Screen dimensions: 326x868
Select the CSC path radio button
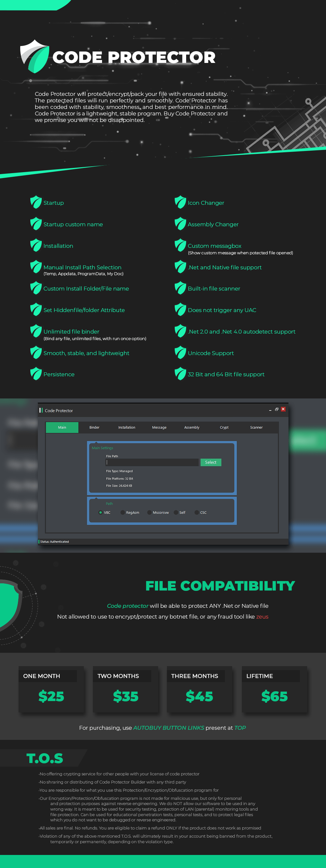pyautogui.click(x=197, y=513)
